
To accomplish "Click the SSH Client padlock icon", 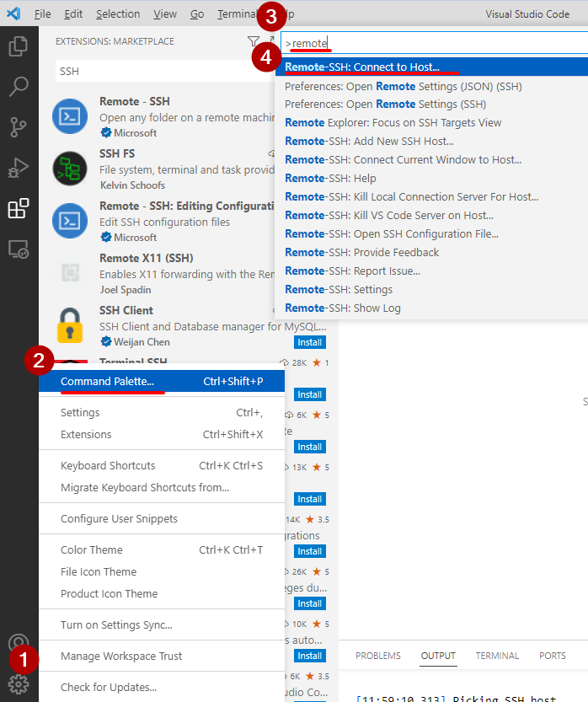I will 70,325.
